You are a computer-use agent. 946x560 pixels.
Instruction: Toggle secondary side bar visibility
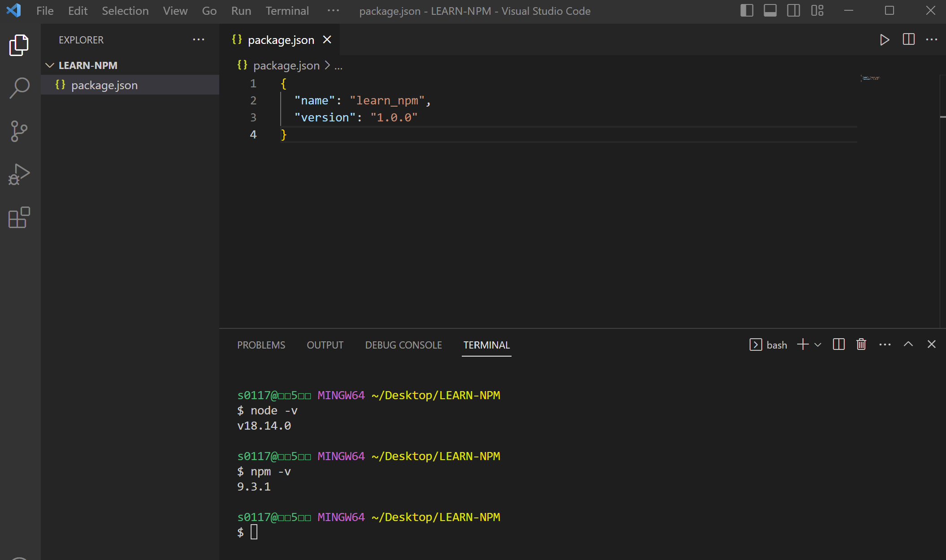point(793,11)
